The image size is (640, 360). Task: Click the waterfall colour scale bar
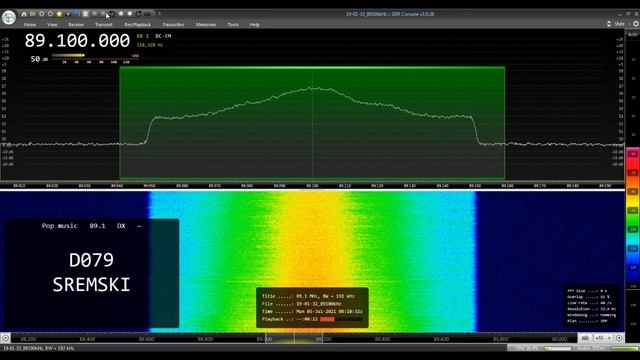(633, 218)
